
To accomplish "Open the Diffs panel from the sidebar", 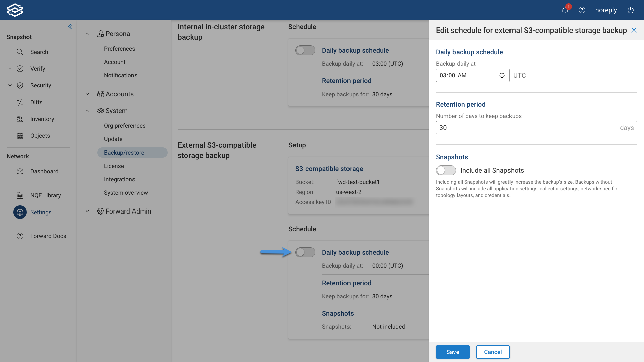I will pos(36,102).
